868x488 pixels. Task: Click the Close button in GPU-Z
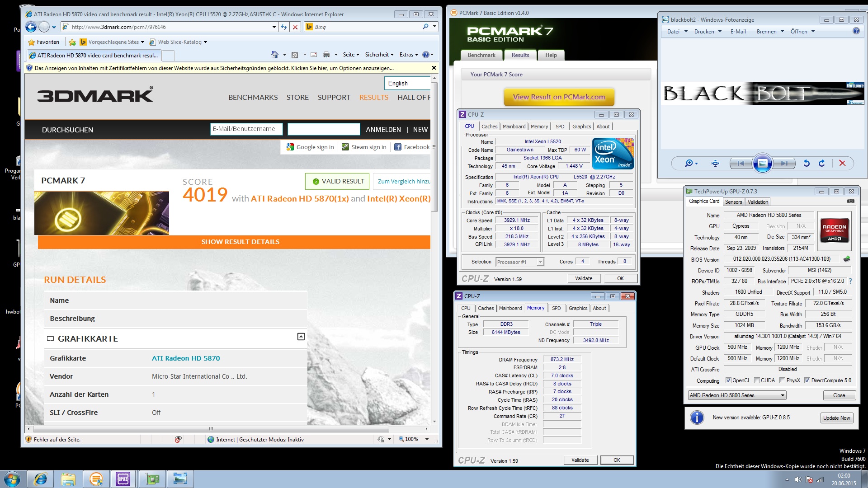pos(839,395)
